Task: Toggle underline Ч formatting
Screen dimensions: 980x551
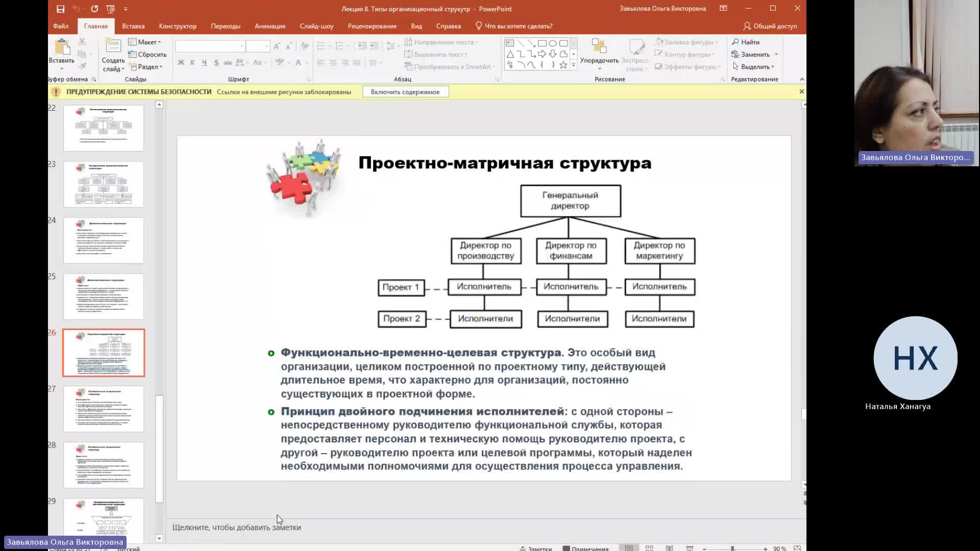Action: [204, 63]
